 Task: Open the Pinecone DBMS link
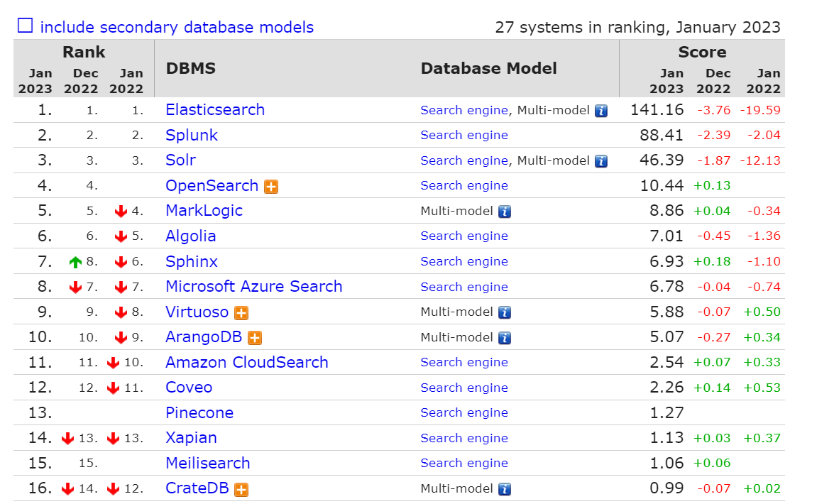click(199, 413)
